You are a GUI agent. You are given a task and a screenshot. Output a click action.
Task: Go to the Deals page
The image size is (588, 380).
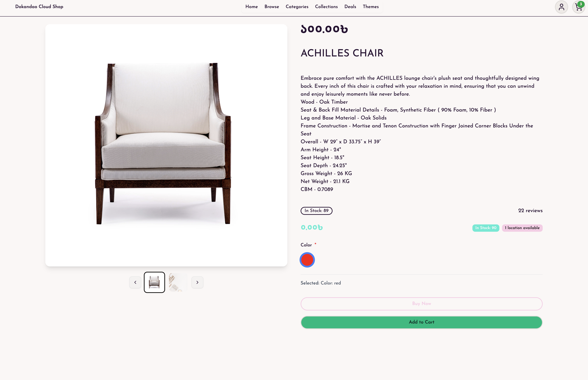(x=350, y=7)
